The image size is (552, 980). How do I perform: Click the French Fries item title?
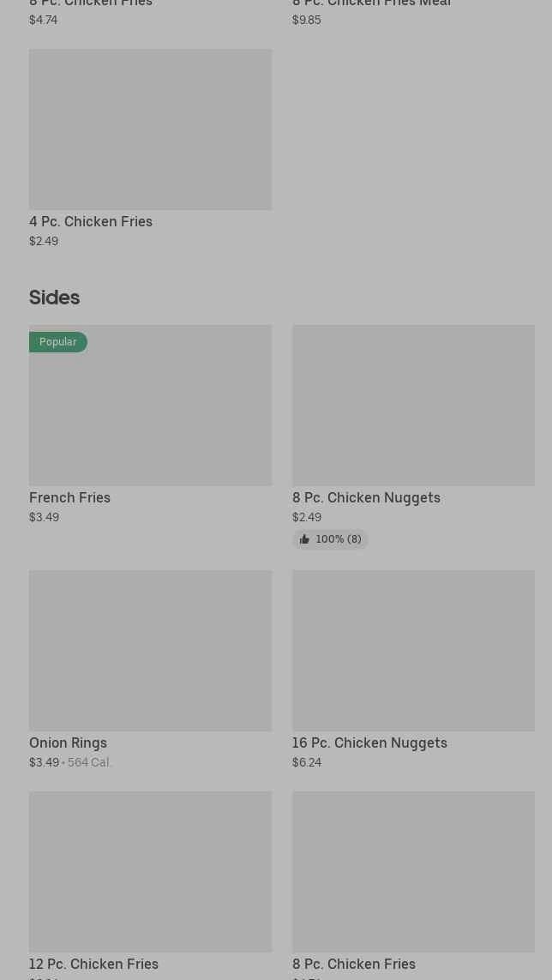(x=70, y=497)
